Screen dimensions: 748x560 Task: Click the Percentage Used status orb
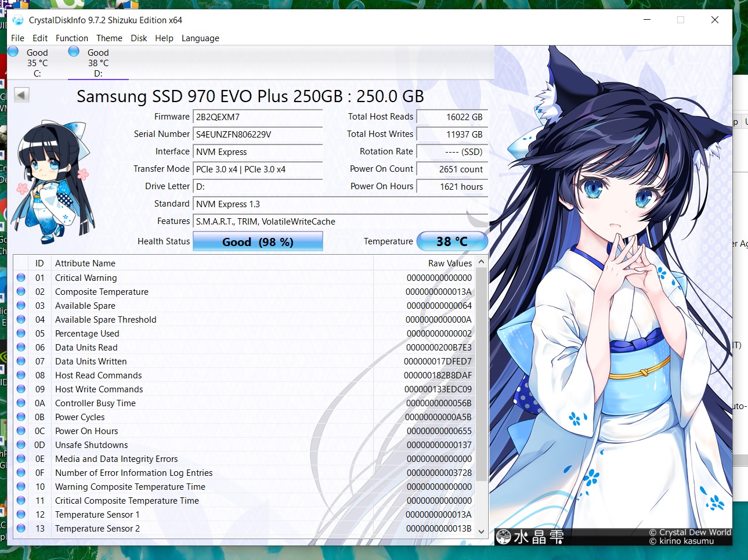point(21,334)
